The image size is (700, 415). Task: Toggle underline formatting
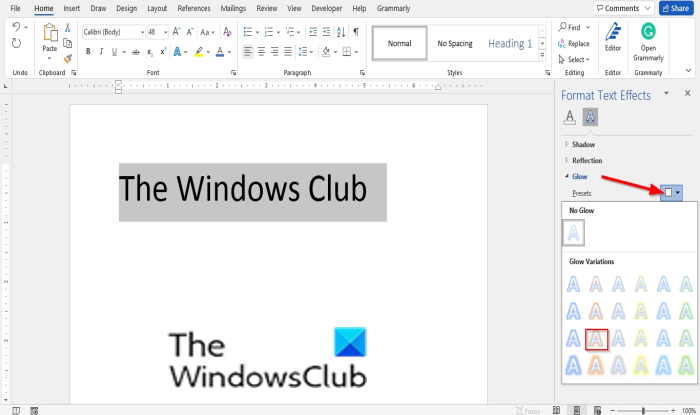tap(114, 52)
